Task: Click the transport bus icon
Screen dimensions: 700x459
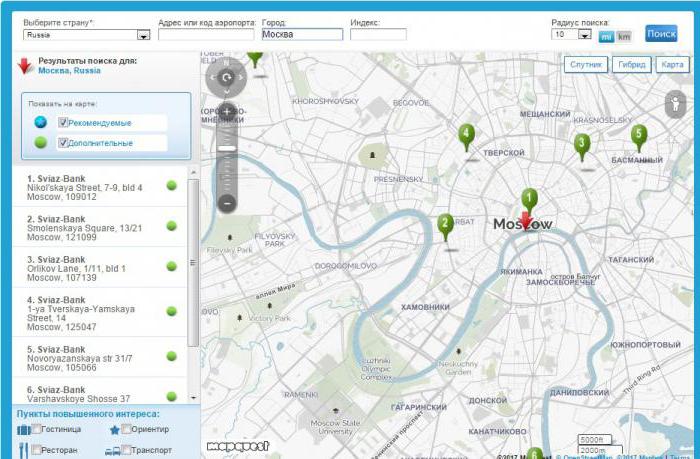Action: [112, 451]
